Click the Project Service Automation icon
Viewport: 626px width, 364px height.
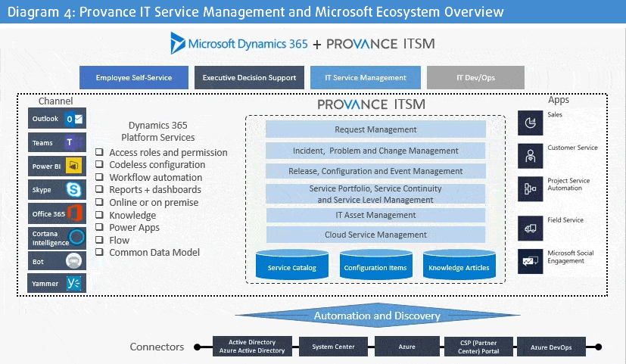click(530, 188)
